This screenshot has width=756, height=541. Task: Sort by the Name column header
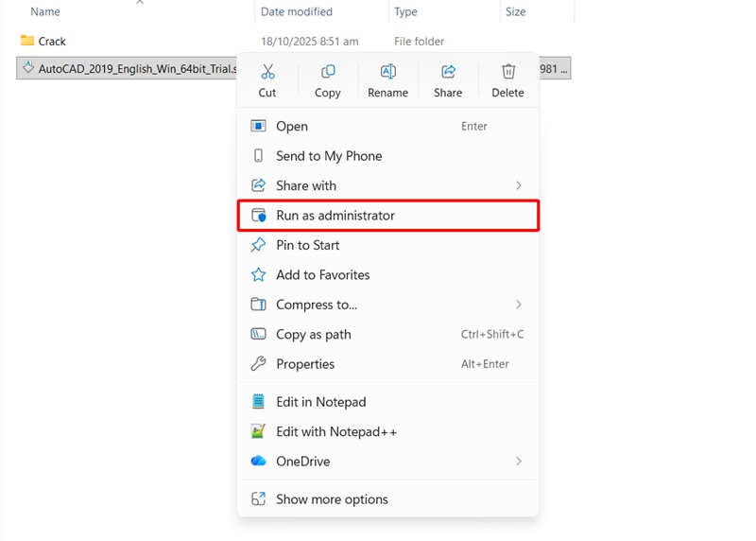[45, 11]
